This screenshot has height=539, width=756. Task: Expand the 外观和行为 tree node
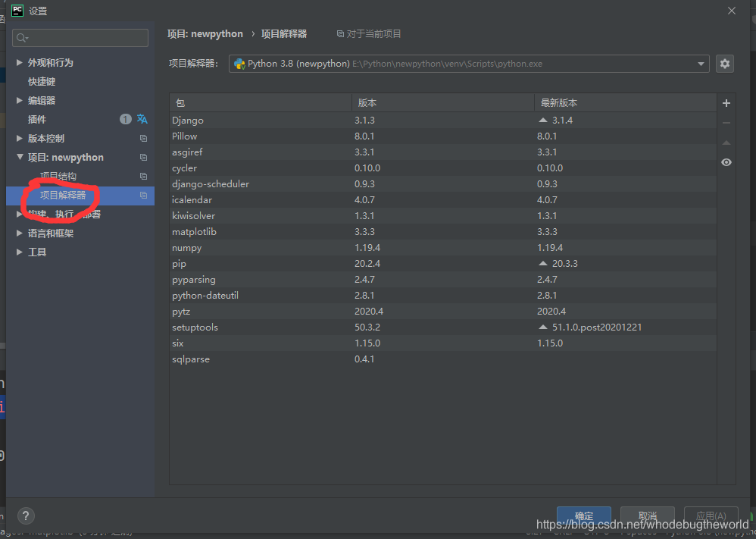[19, 62]
